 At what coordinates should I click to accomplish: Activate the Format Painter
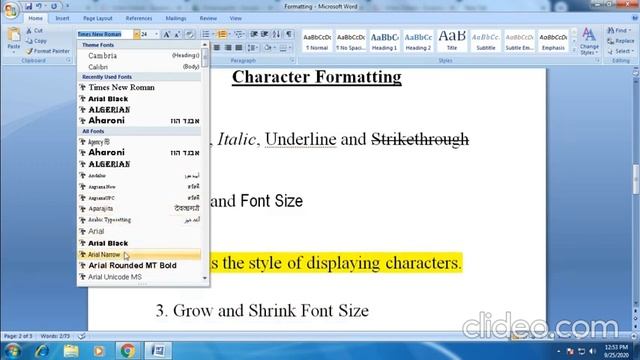tap(48, 51)
